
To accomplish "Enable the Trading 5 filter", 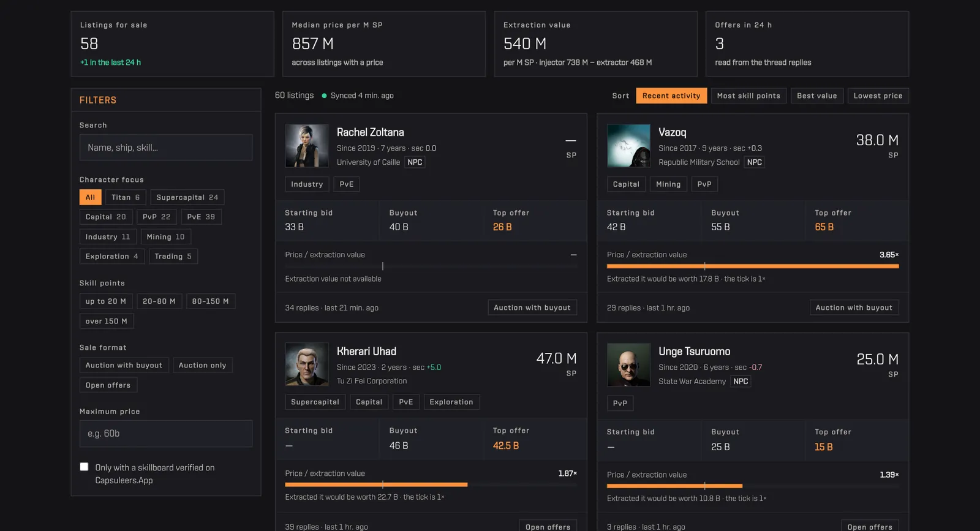I will click(x=173, y=256).
